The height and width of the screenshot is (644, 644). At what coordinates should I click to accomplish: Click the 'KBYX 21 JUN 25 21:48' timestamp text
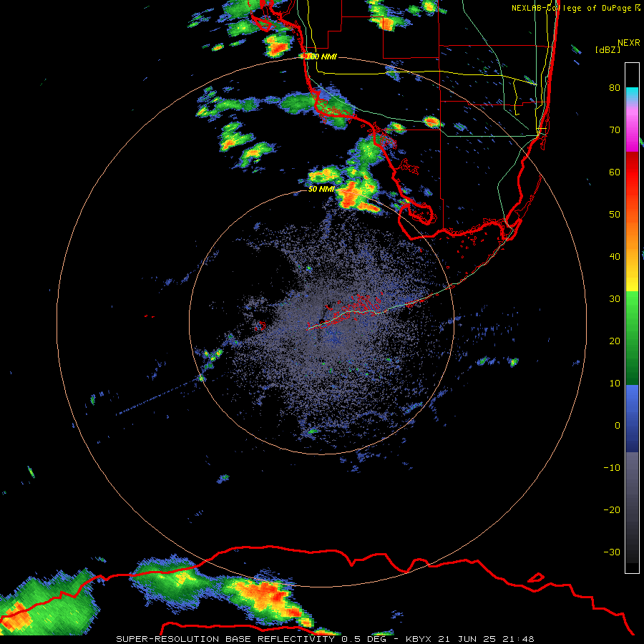click(x=469, y=639)
